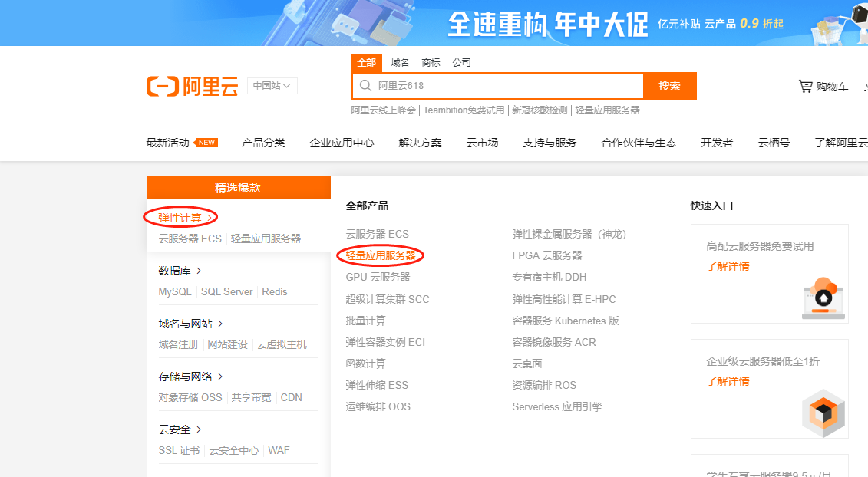The height and width of the screenshot is (477, 868).
Task: Open the 中国站 region dropdown
Action: [x=272, y=86]
